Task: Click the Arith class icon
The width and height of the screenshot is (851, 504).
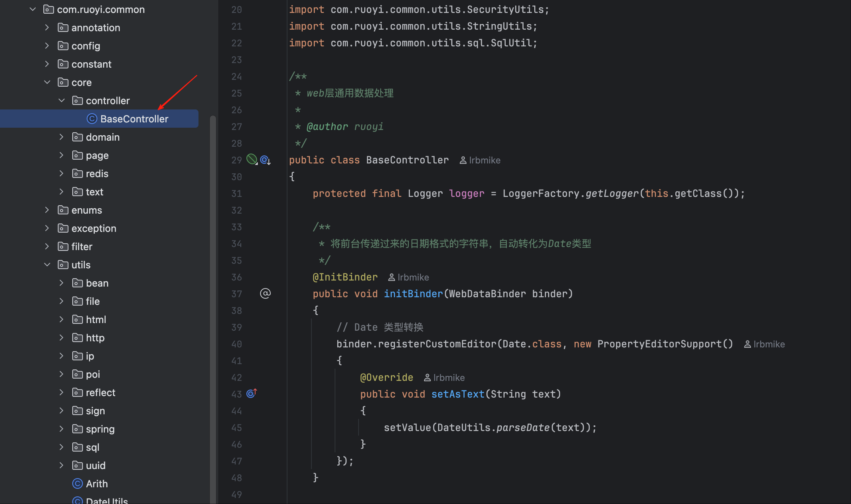Action: coord(77,483)
